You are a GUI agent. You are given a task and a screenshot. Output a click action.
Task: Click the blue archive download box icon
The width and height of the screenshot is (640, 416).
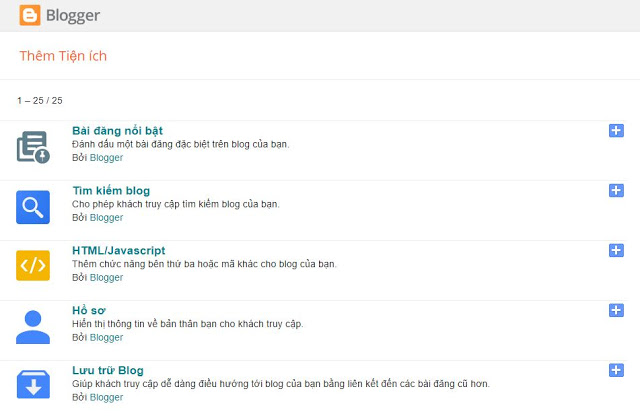click(x=33, y=385)
